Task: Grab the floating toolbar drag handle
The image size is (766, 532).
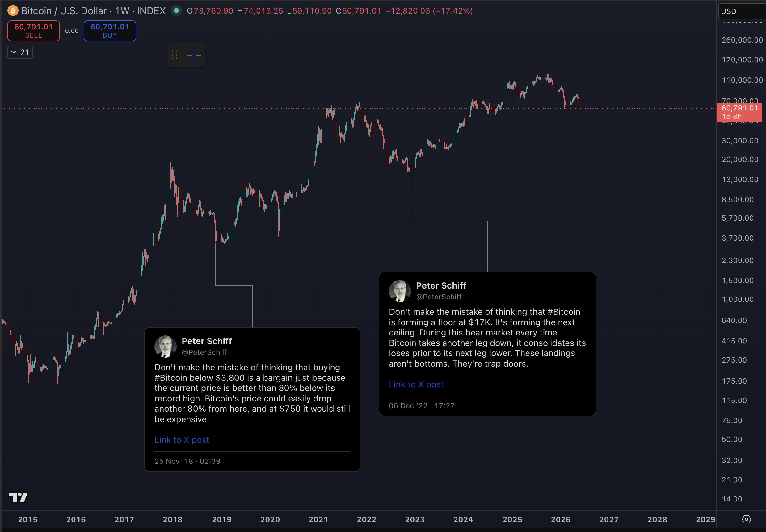Action: coord(175,55)
